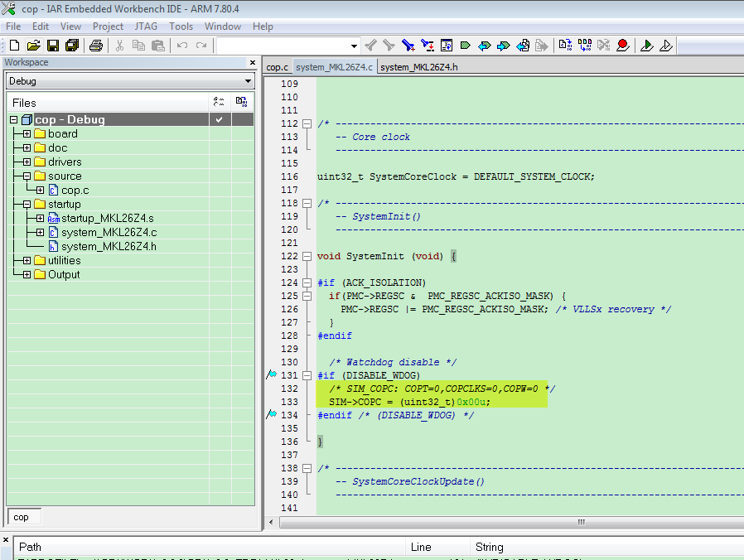This screenshot has height=560, width=744.
Task: Click the Find toolbar icon
Action: click(x=408, y=46)
